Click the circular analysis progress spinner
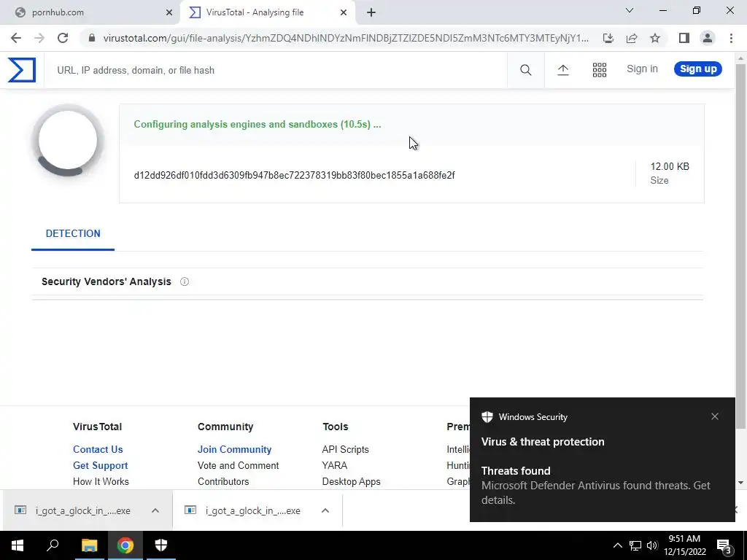This screenshot has height=560, width=747. pyautogui.click(x=68, y=141)
